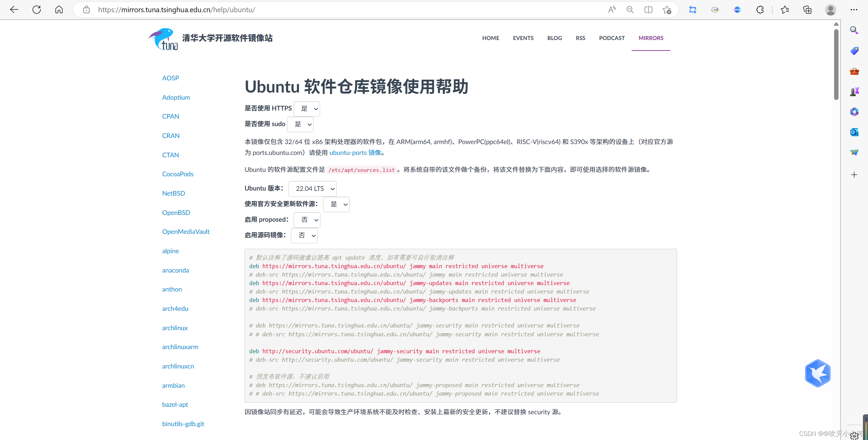This screenshot has height=440, width=868.
Task: Follow the ubuntu-ports 镜像 link
Action: click(x=355, y=153)
